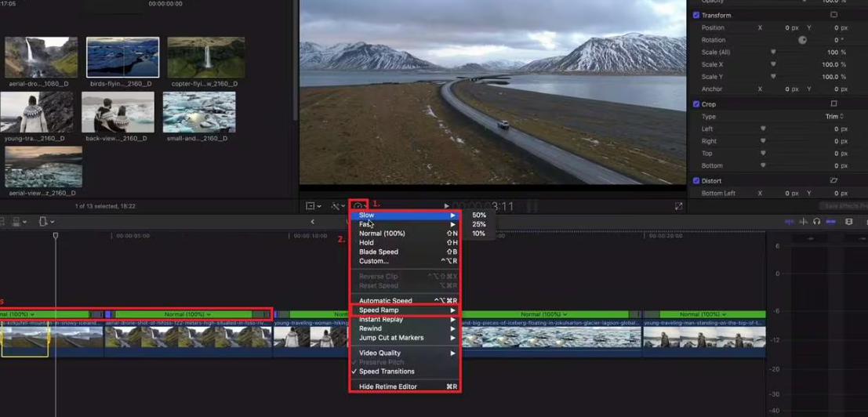The image size is (868, 417).
Task: Expand Jump Cut at Markers submenu
Action: pyautogui.click(x=405, y=338)
